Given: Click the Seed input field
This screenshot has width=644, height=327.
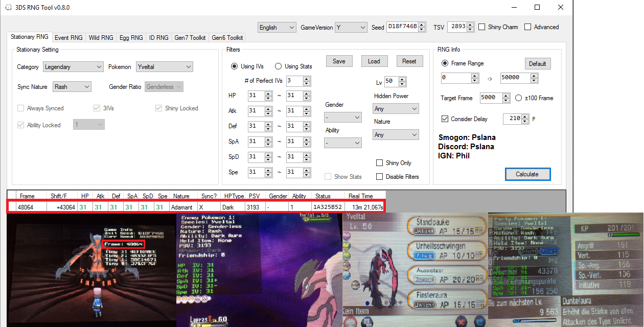Looking at the screenshot, I should [x=406, y=27].
